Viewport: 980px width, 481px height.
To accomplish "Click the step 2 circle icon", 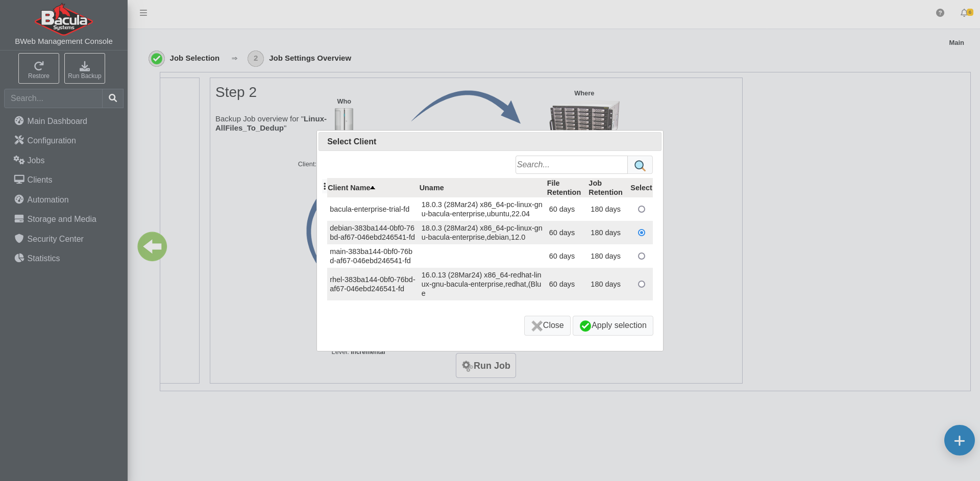I will coord(256,59).
